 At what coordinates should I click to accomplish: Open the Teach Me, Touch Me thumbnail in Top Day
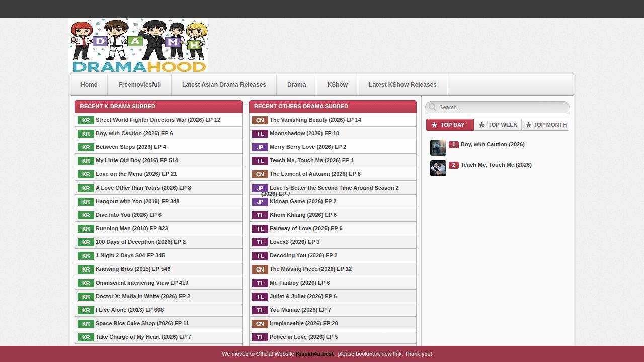point(438,168)
